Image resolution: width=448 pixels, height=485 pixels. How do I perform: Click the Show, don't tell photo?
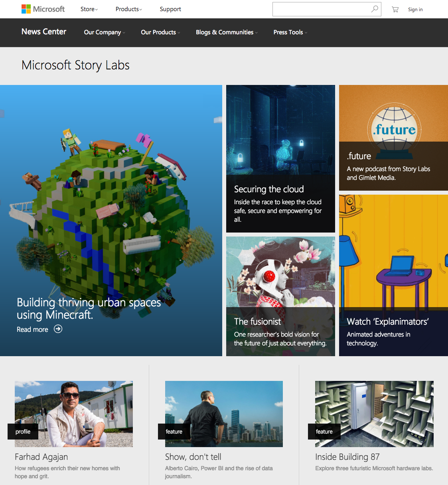224,414
